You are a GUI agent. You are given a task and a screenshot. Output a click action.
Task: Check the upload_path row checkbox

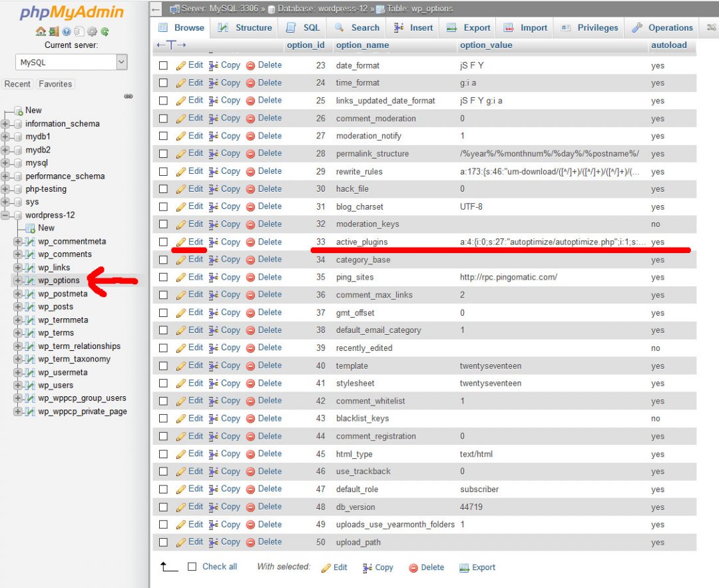tap(163, 543)
